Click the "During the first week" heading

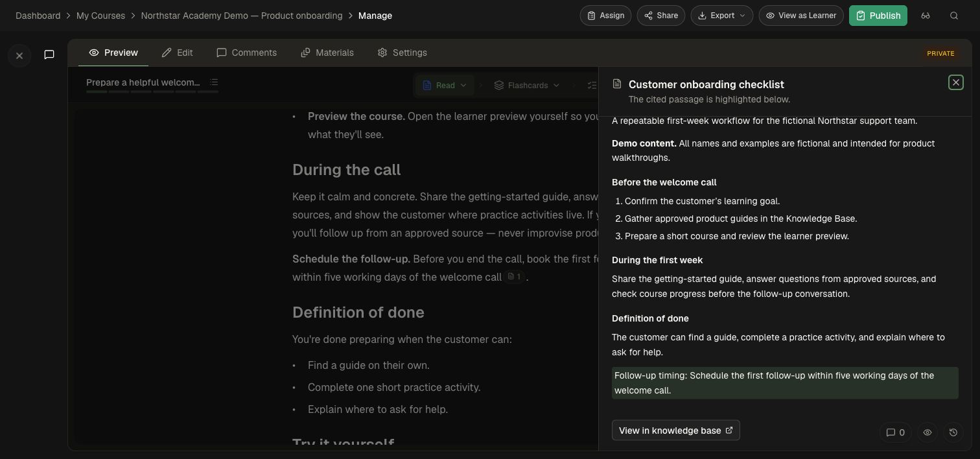coord(657,260)
